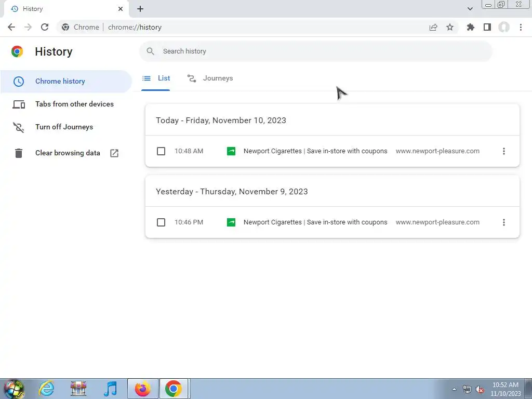
Task: Click the trash icon for Clear browsing data
Action: 19,153
